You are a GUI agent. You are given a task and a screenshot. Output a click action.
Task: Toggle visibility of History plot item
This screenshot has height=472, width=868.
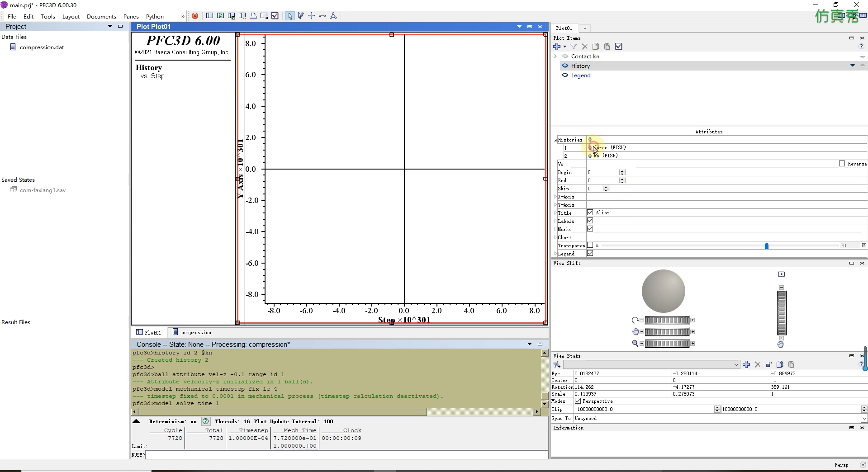pyautogui.click(x=565, y=66)
